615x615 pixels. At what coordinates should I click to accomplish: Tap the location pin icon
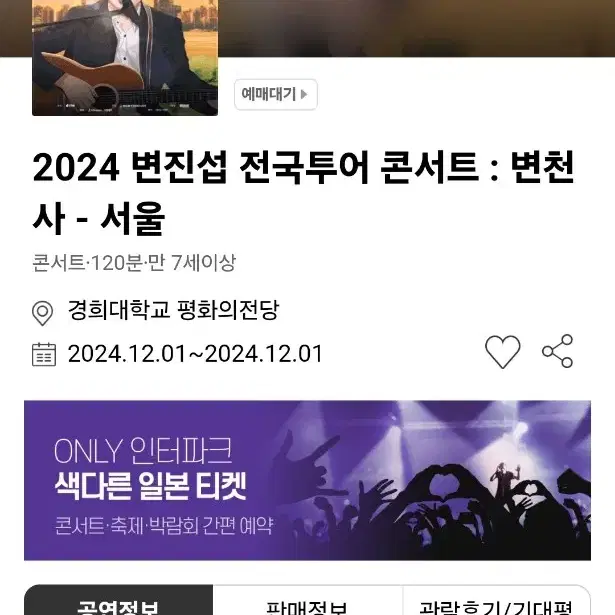click(42, 313)
